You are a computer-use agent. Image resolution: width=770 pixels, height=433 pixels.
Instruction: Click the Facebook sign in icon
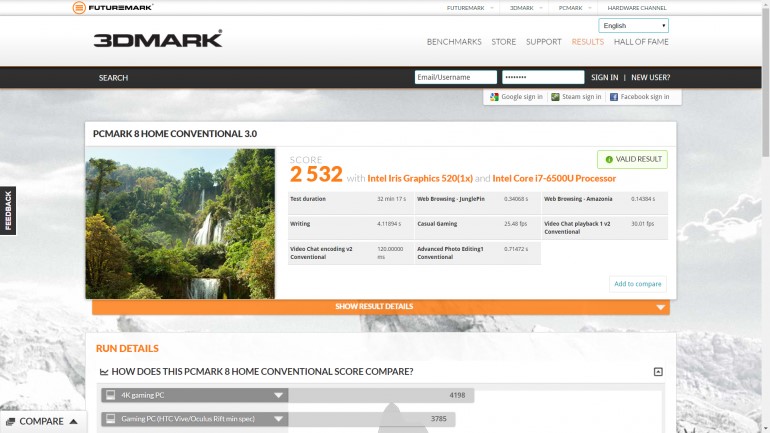point(614,97)
